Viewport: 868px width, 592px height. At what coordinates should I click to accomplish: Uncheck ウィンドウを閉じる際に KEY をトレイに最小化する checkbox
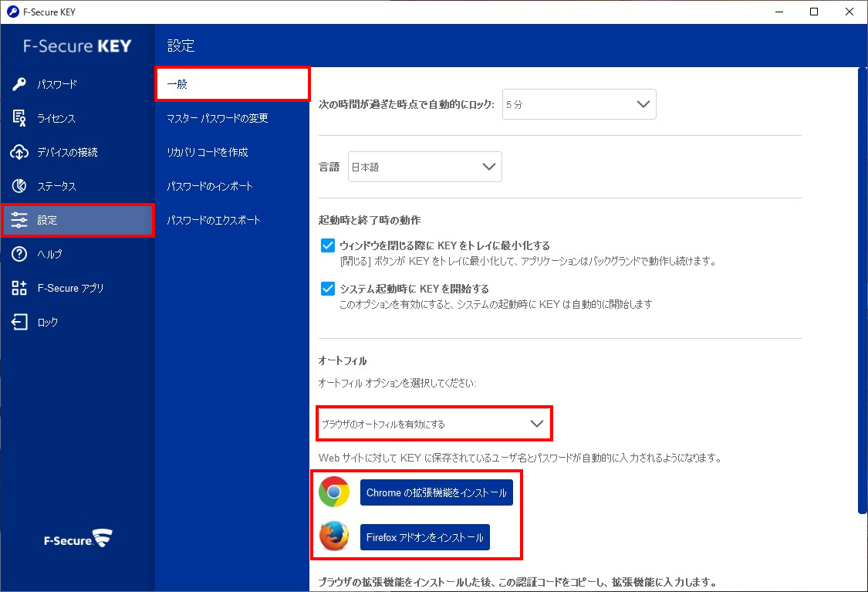[327, 245]
